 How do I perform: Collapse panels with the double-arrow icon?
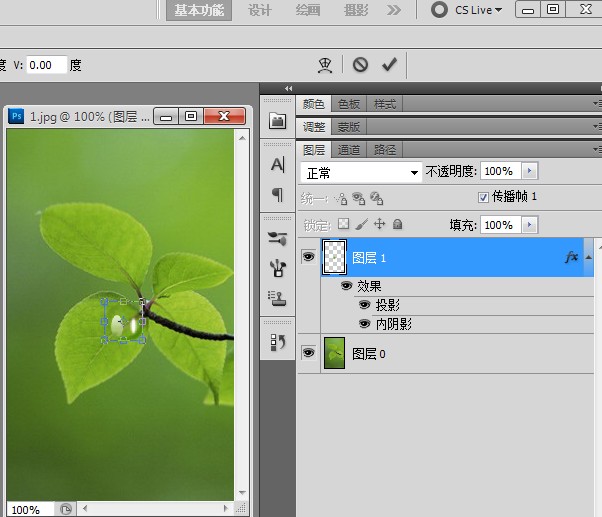point(289,89)
